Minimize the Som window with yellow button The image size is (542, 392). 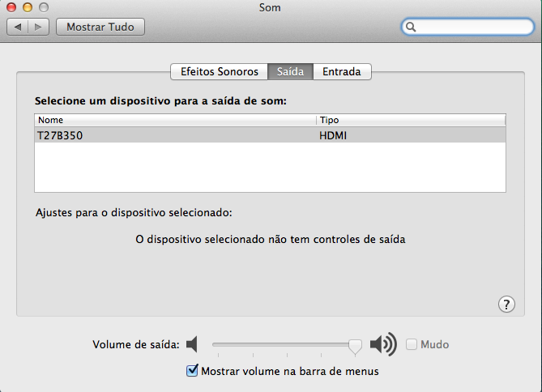(x=27, y=6)
